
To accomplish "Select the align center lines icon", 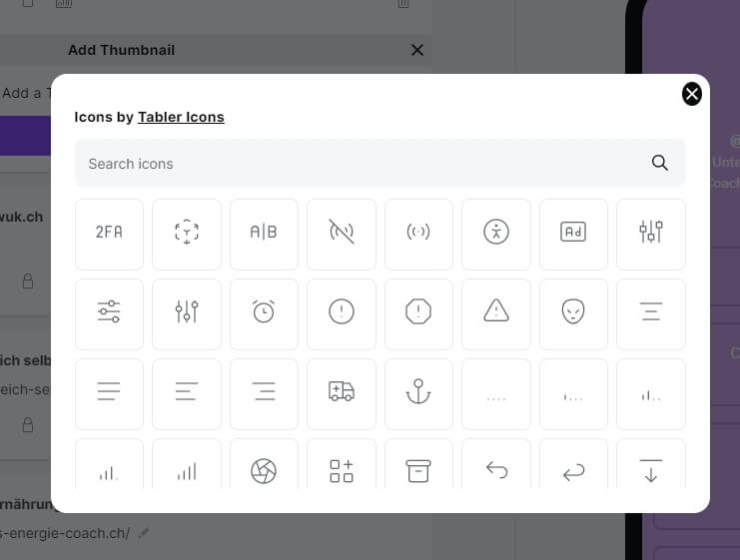I will 651,314.
